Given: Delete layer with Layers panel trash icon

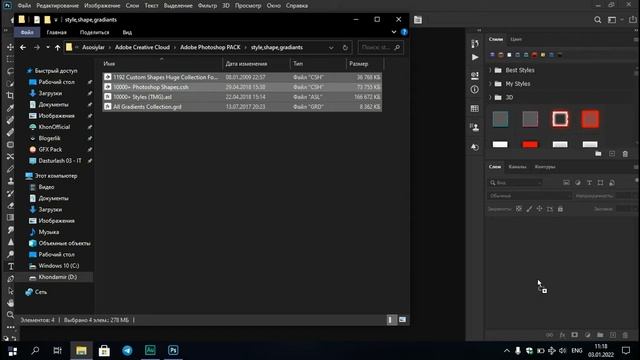Looking at the screenshot, I should (625, 335).
